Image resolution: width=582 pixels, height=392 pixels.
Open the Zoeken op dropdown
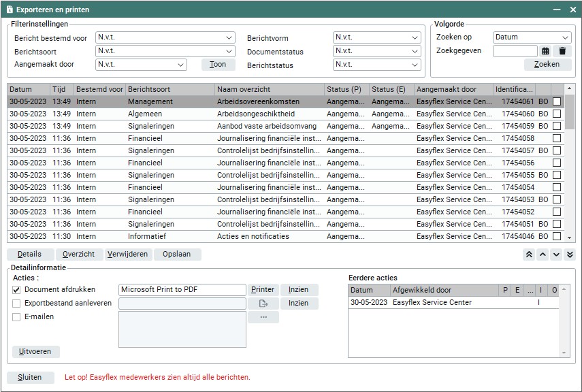click(532, 37)
